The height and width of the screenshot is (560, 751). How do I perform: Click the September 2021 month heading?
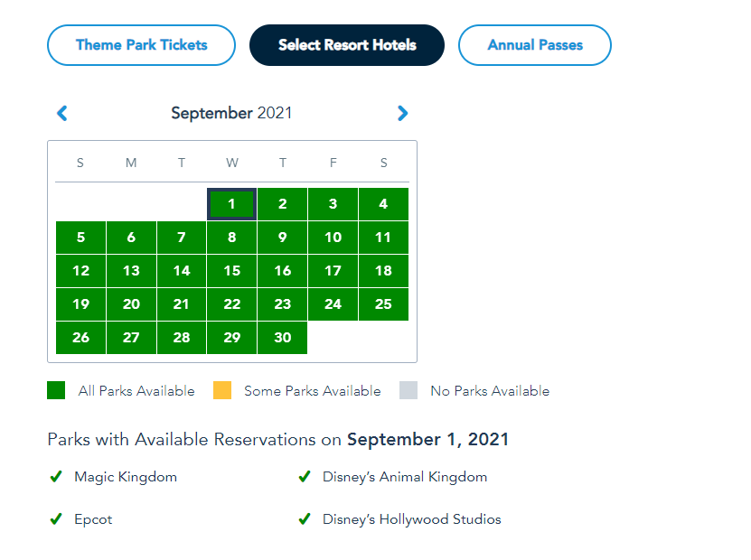[x=231, y=114]
